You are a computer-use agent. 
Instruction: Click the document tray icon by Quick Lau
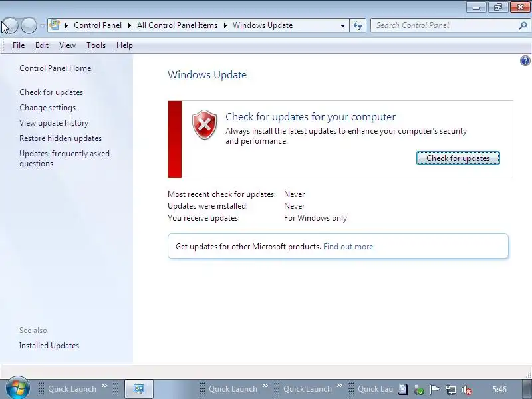pos(403,389)
